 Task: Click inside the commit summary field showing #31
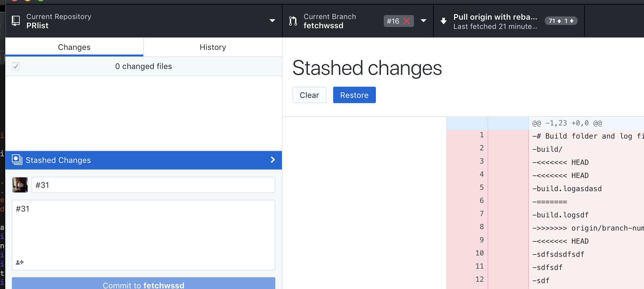coord(153,185)
